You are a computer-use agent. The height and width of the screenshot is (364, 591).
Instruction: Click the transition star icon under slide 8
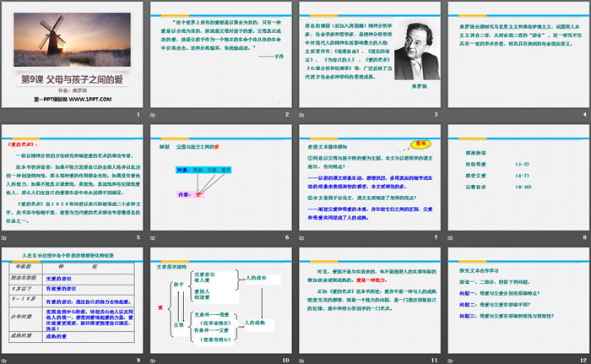(x=449, y=237)
